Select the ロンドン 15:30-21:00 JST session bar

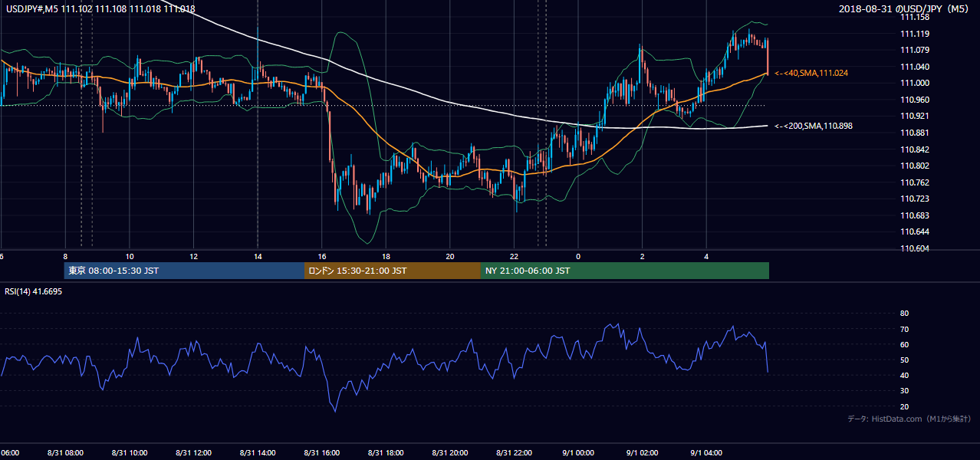point(393,271)
